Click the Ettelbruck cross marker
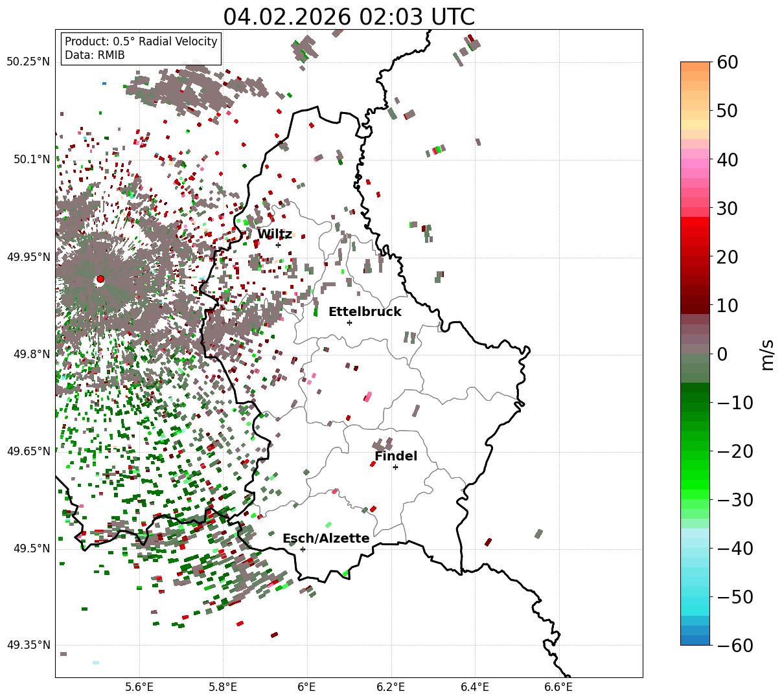 click(x=349, y=322)
